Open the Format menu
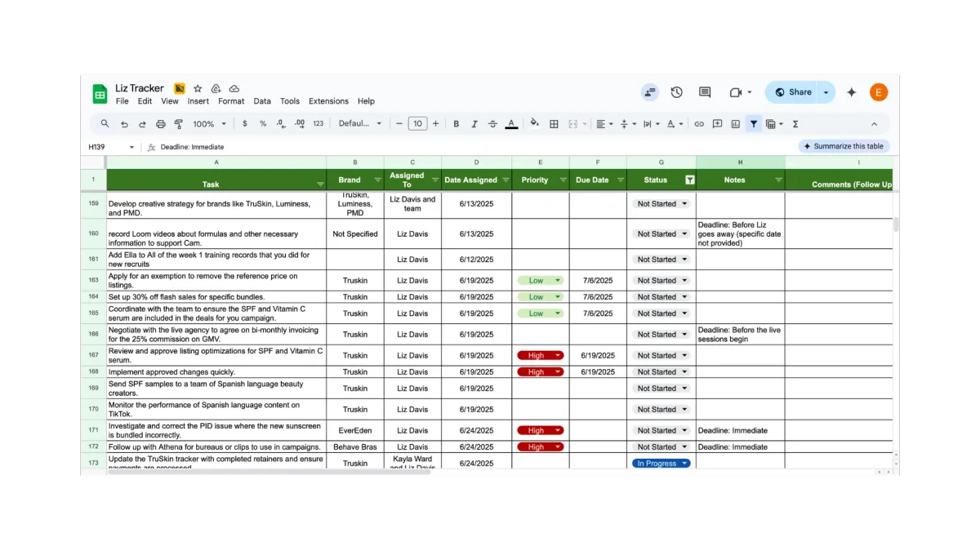Screen dimensions: 980x551 pyautogui.click(x=231, y=101)
